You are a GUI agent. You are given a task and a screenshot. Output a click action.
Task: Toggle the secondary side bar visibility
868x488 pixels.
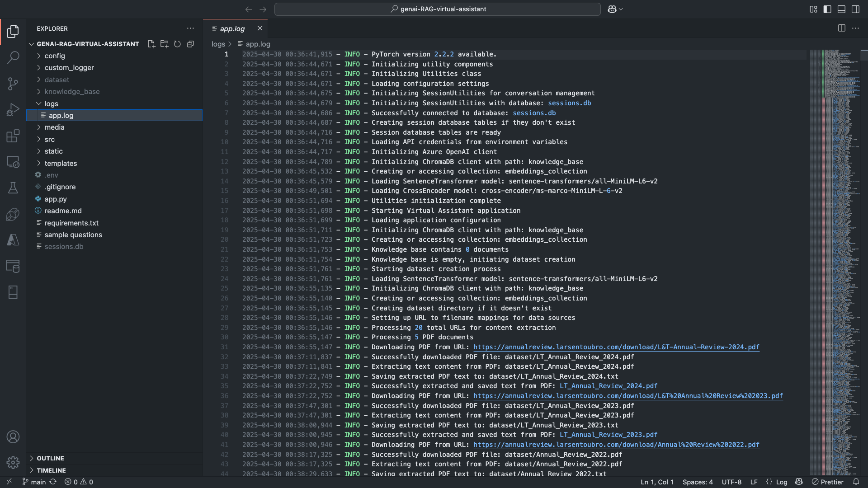tap(855, 9)
